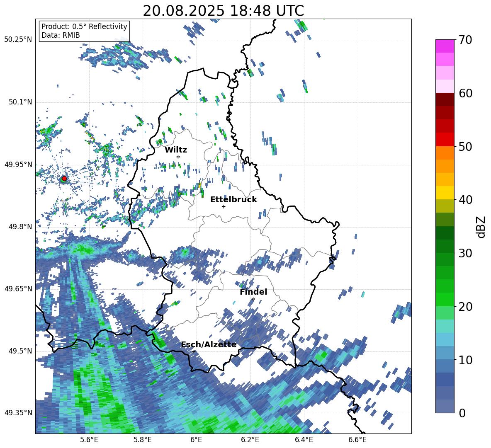Screen dimensions: 491x448
Task: Click the Esch/Alzette city label
Action: 209,344
